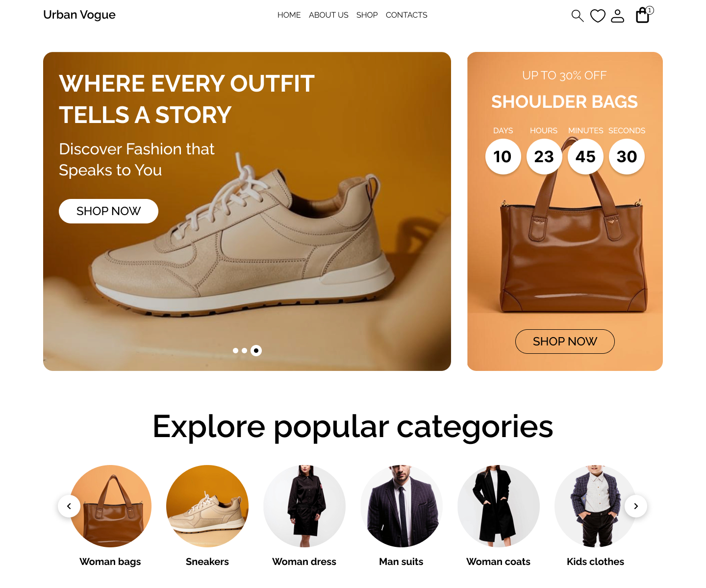
Task: Open the SHOP menu item
Action: (367, 15)
